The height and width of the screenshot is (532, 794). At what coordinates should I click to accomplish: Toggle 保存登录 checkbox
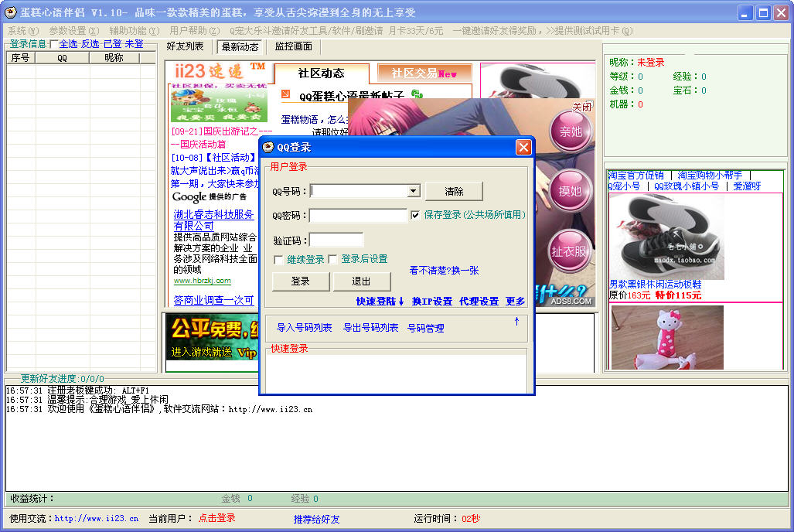416,215
